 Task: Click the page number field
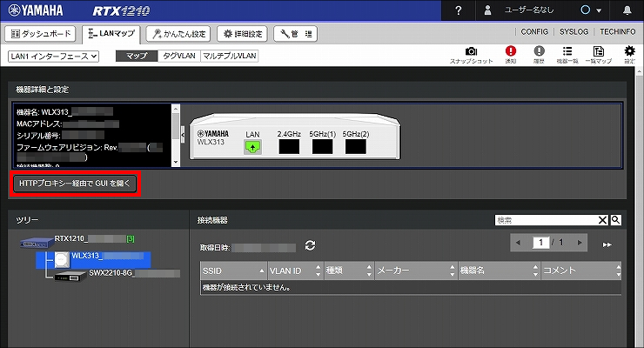tap(541, 243)
